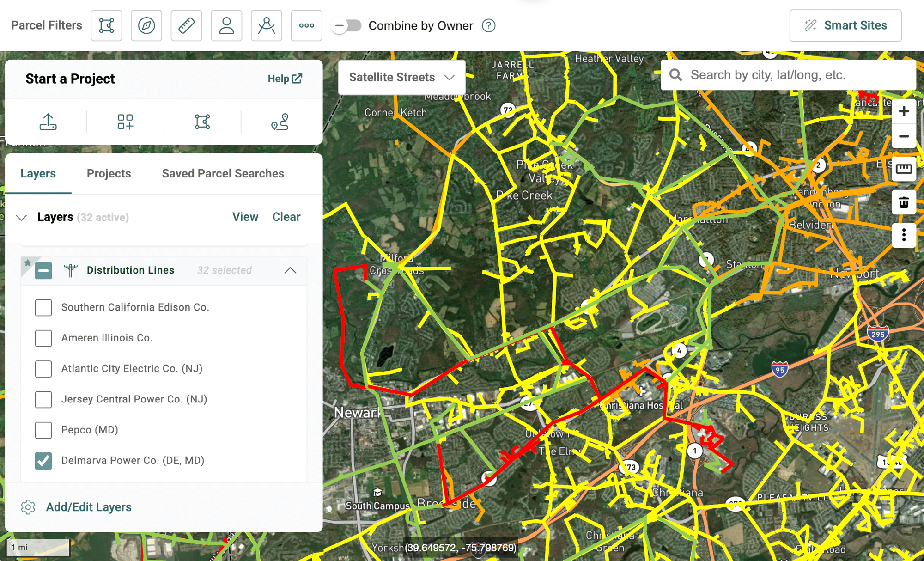Viewport: 924px width, 561px height.
Task: Click the upload project icon
Action: [48, 122]
